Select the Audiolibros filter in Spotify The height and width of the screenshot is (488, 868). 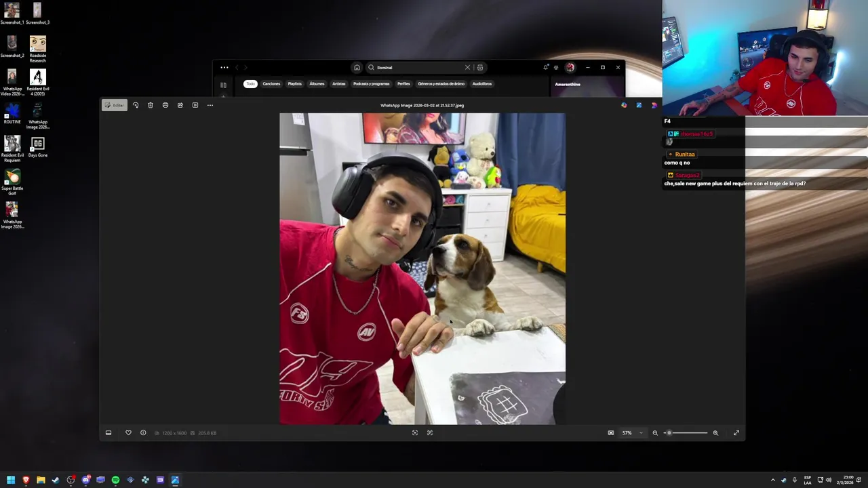point(482,83)
